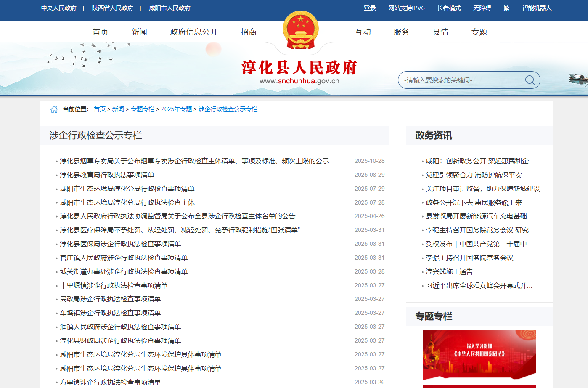Click 2025年专题 in the breadcrumb
Viewport: 588px width, 388px height.
176,109
